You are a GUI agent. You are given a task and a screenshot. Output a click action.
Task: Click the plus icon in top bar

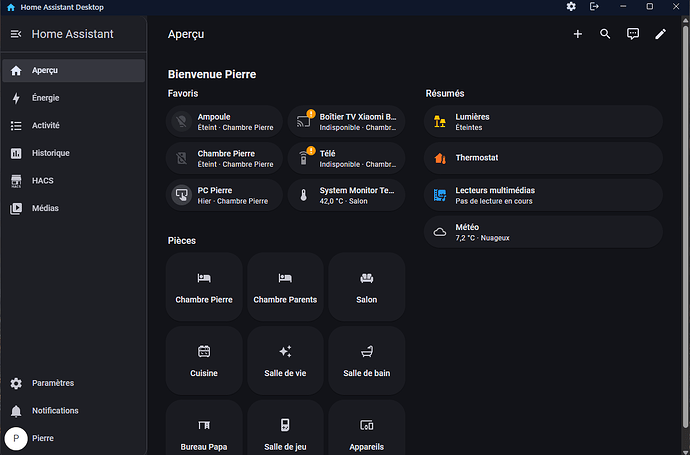577,34
